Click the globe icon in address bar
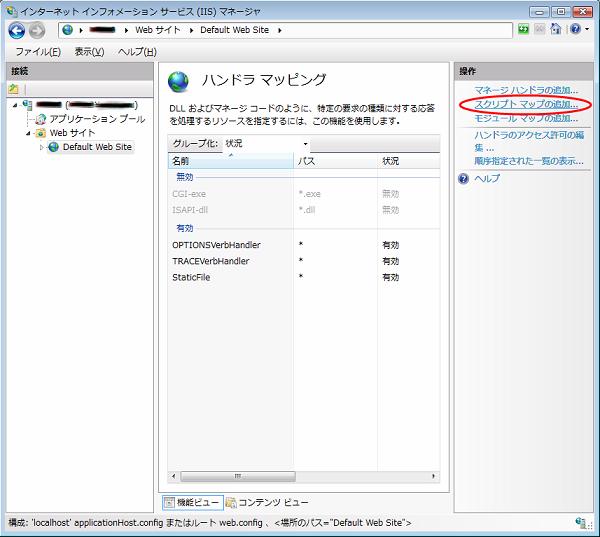This screenshot has width=600, height=537. coord(68,30)
